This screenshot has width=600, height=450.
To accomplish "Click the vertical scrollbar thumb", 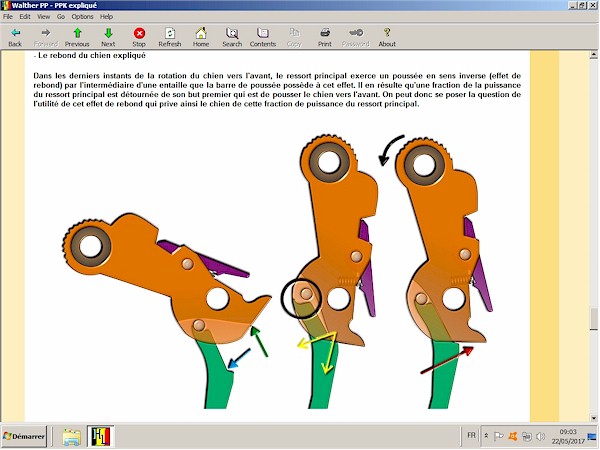I will tap(593, 318).
